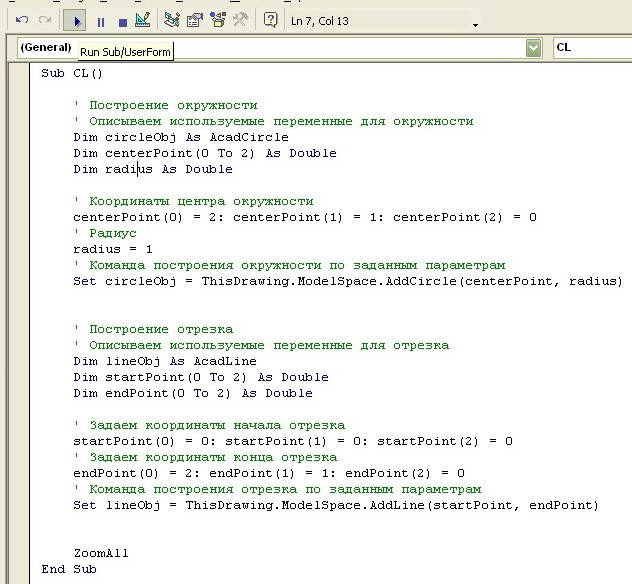Expand the toolbar options arrow
The height and width of the screenshot is (584, 632).
coord(476,24)
